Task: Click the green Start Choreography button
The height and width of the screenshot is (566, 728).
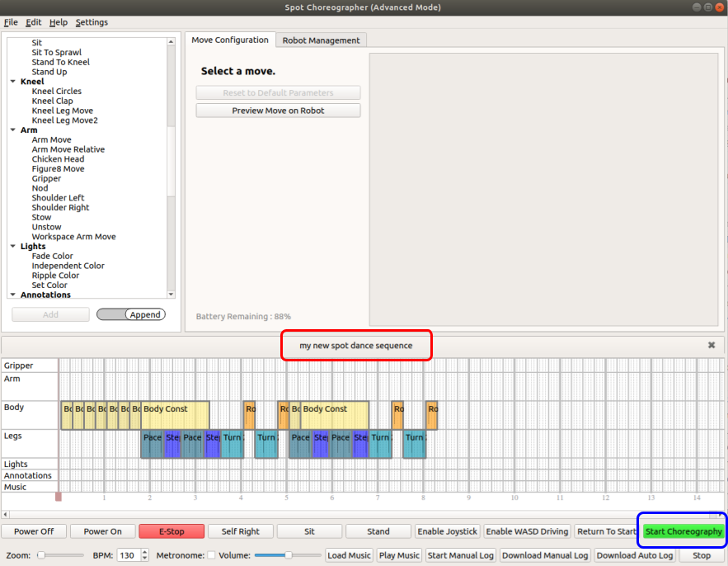Action: (x=683, y=531)
